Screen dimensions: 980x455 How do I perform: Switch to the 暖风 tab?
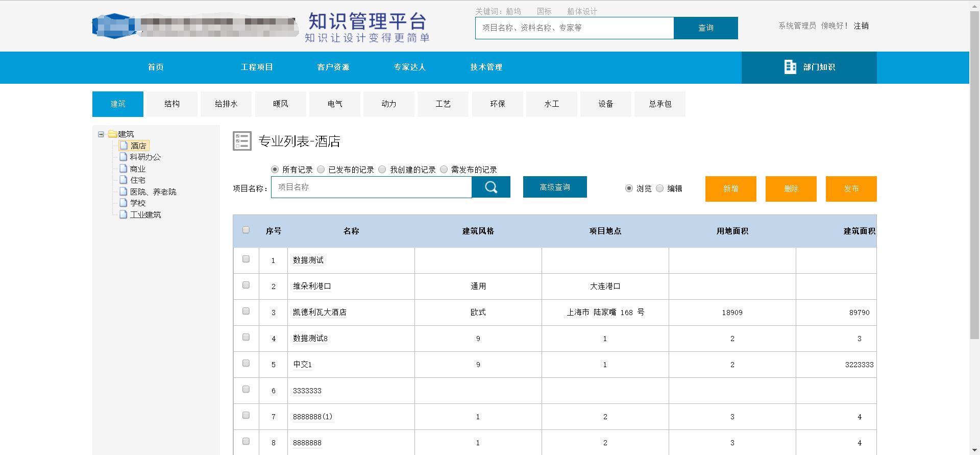[281, 104]
